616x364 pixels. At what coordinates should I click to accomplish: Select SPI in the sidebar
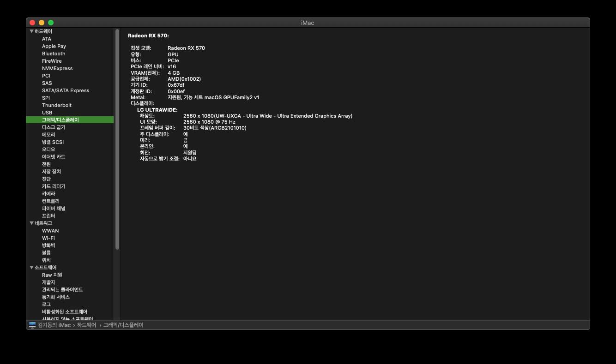46,98
